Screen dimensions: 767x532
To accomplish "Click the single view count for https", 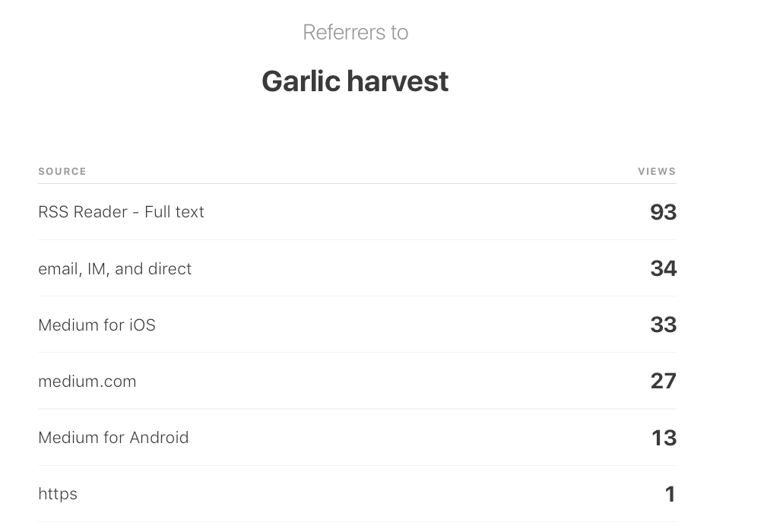I will coord(670,495).
